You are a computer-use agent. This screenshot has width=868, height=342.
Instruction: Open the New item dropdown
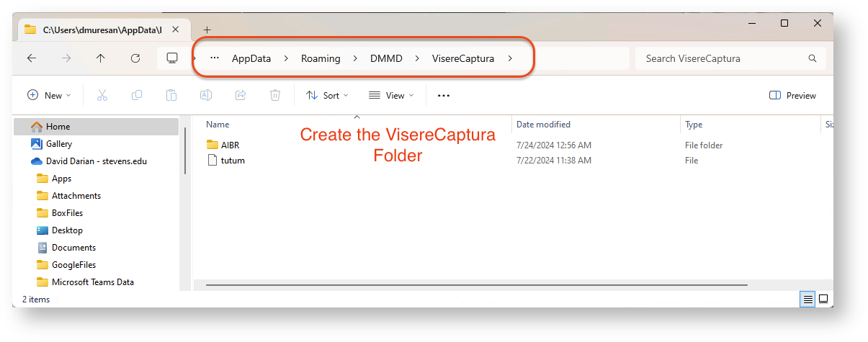click(x=49, y=95)
